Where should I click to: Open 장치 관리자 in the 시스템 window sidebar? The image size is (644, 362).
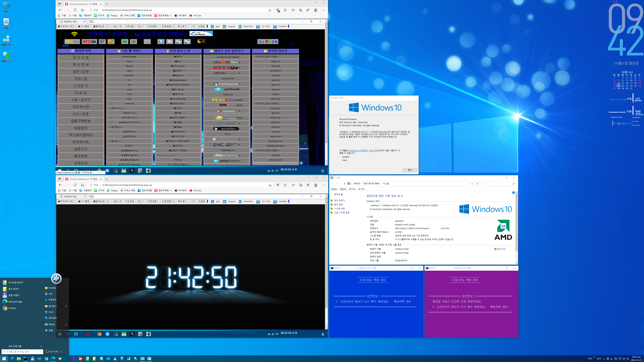coord(339,201)
